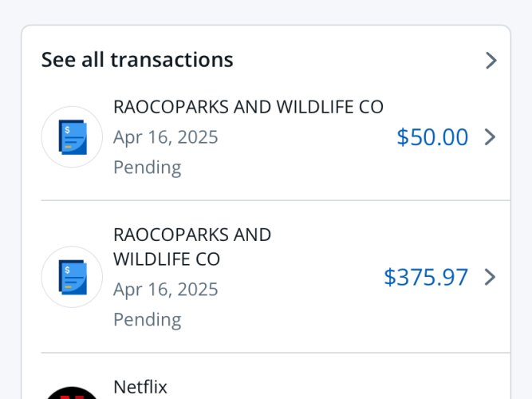Select the bill icon for the $50.00 payment
Screen dimensions: 532x399
point(72,136)
